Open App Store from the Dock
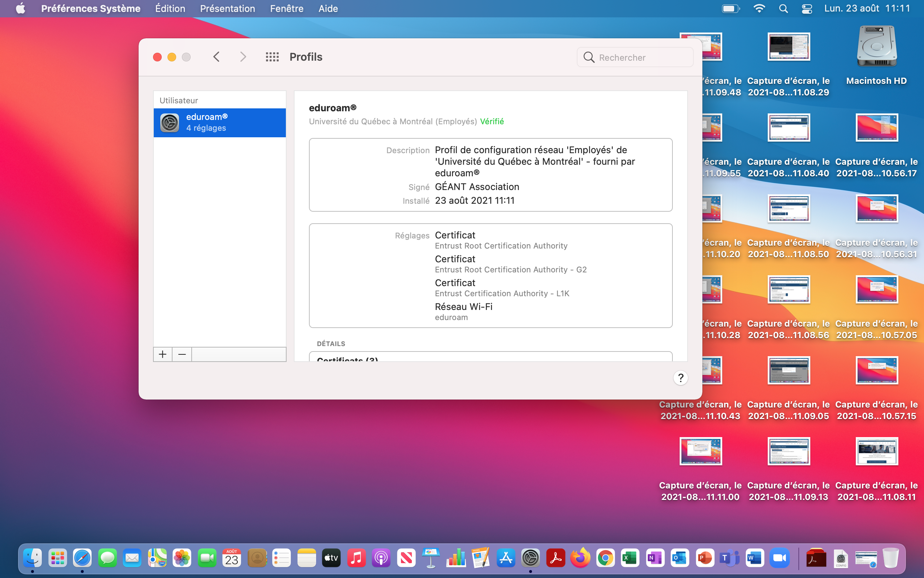The height and width of the screenshot is (578, 924). click(x=506, y=558)
